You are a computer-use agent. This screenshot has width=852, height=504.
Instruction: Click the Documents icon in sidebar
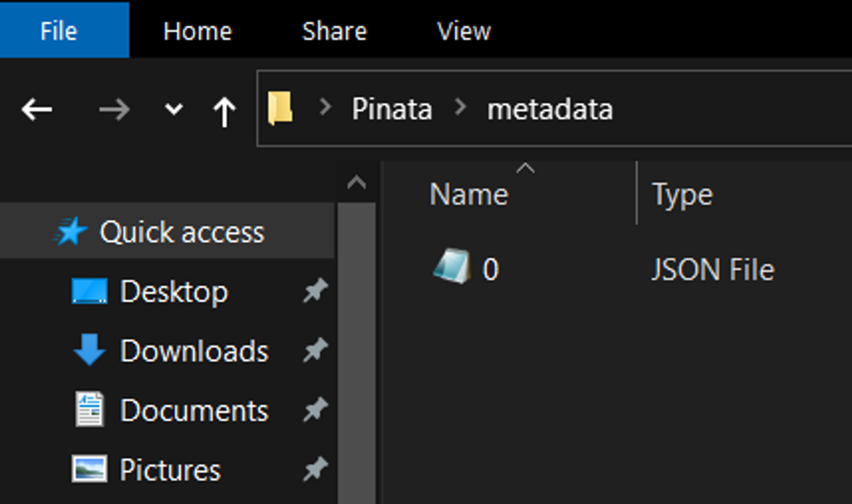pyautogui.click(x=89, y=409)
